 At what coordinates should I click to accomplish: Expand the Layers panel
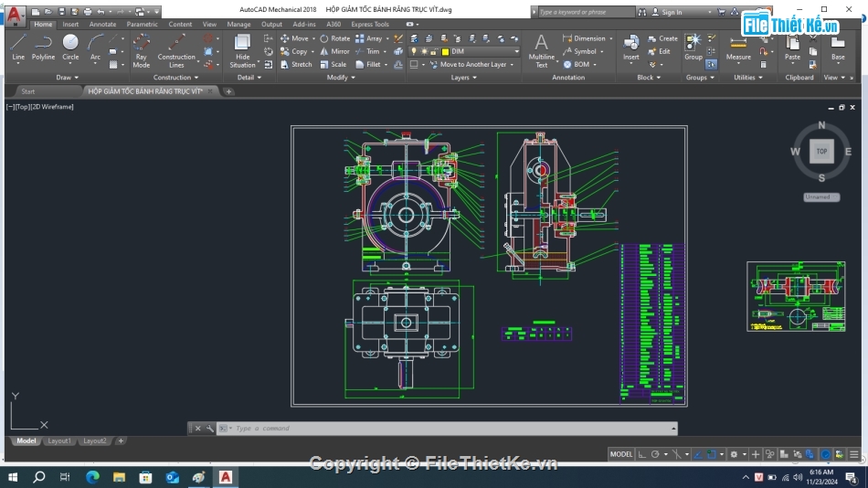[464, 78]
